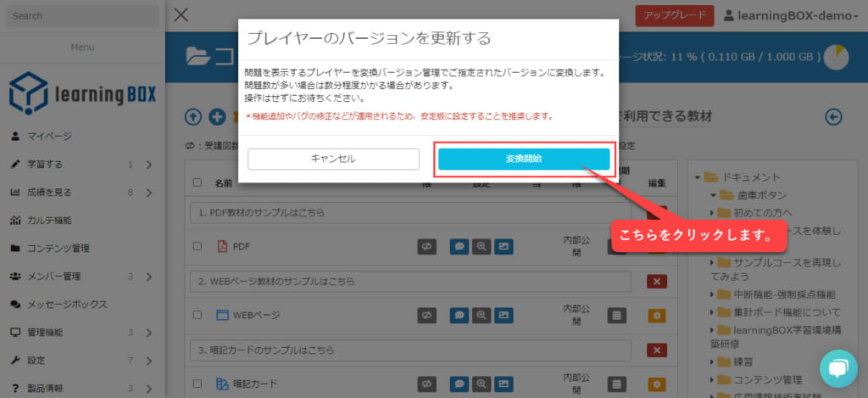The width and height of the screenshot is (868, 398).
Task: Delete section 2 with red X
Action: 655,281
